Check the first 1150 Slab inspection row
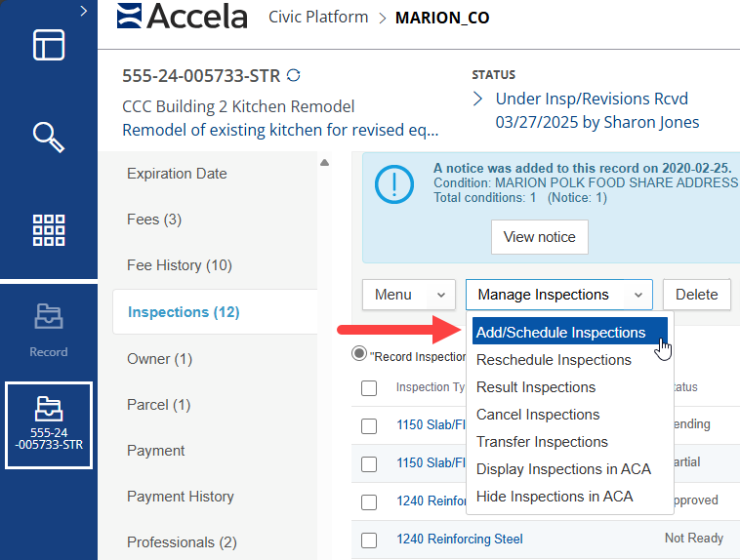The height and width of the screenshot is (560, 740). [x=369, y=425]
